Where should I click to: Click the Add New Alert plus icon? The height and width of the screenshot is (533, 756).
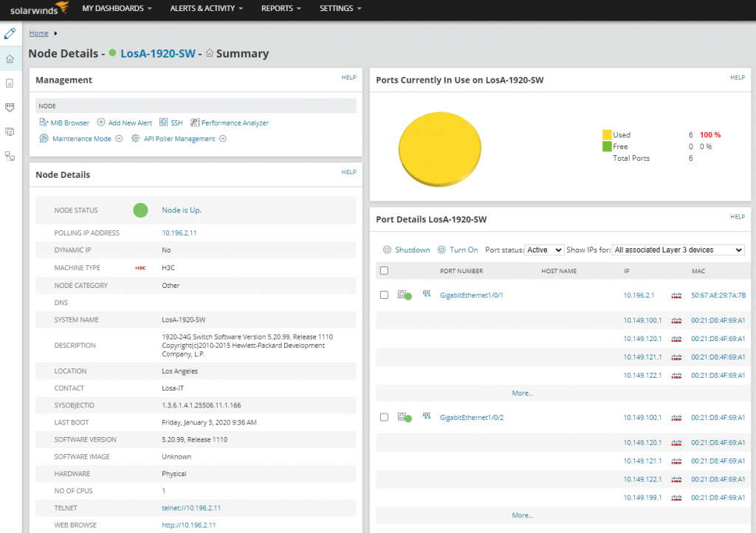point(101,123)
